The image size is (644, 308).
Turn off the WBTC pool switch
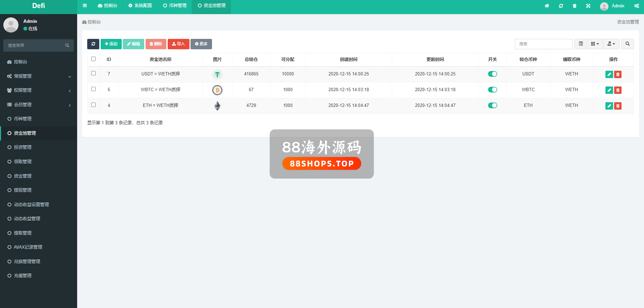pyautogui.click(x=492, y=90)
